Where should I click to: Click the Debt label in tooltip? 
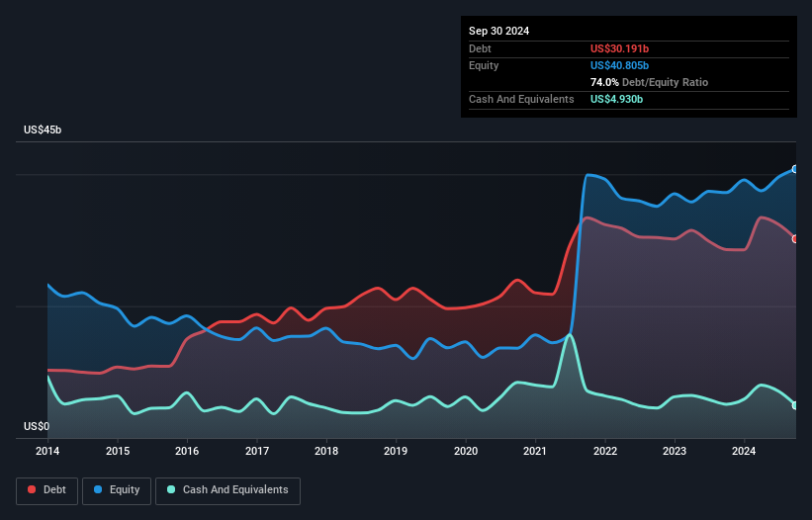[480, 48]
